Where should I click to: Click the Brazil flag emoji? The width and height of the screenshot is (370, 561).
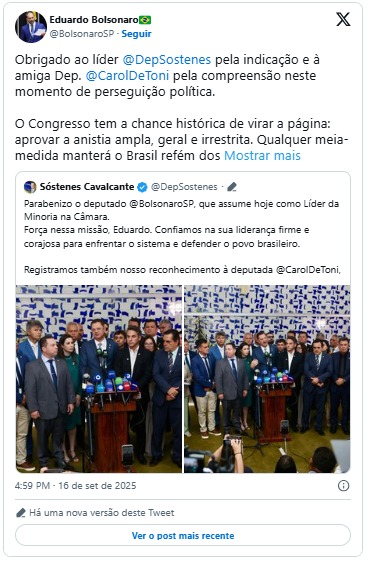[145, 20]
